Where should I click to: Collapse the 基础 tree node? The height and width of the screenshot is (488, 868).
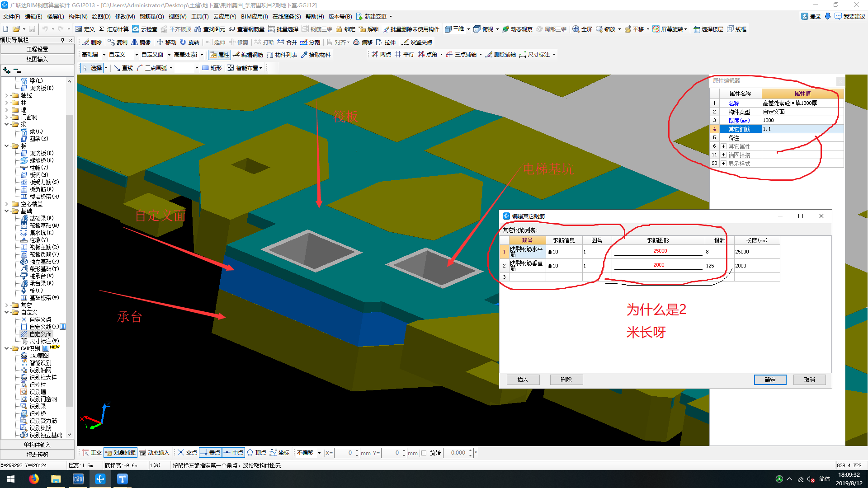coord(6,211)
